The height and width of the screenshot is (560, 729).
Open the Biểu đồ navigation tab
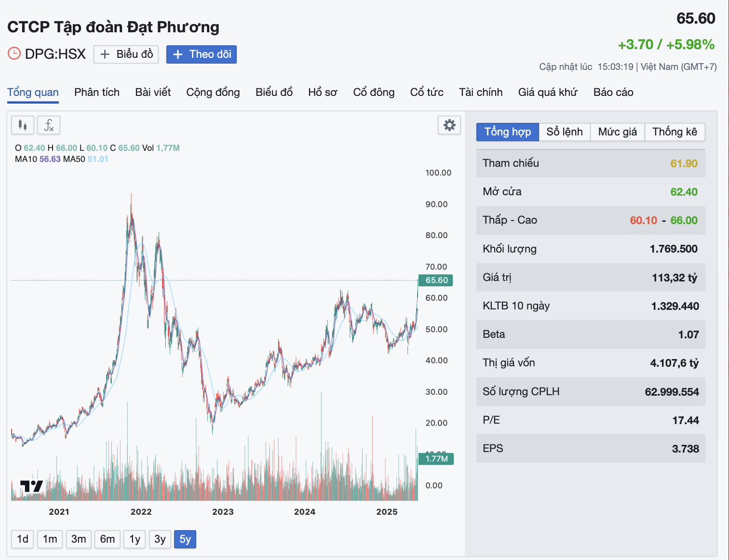(274, 92)
